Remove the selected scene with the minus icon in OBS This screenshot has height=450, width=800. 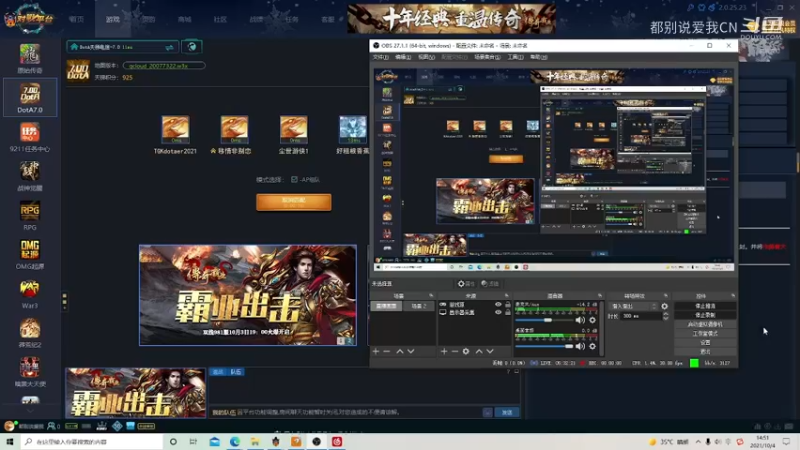387,352
